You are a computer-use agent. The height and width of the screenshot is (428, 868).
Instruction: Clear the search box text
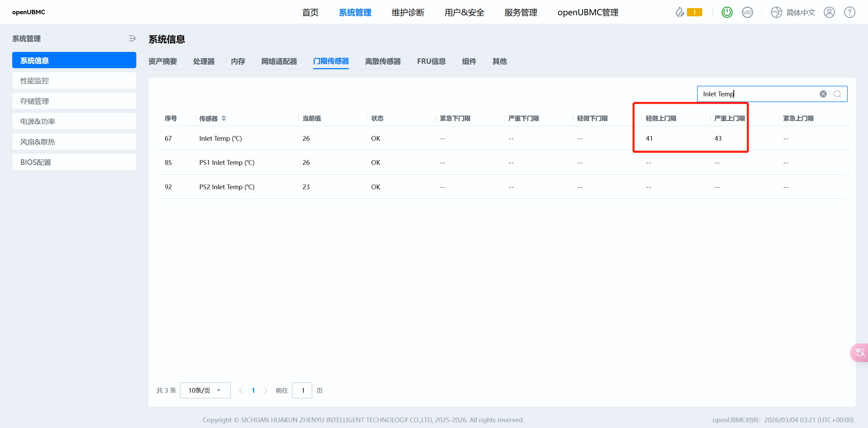[x=823, y=94]
